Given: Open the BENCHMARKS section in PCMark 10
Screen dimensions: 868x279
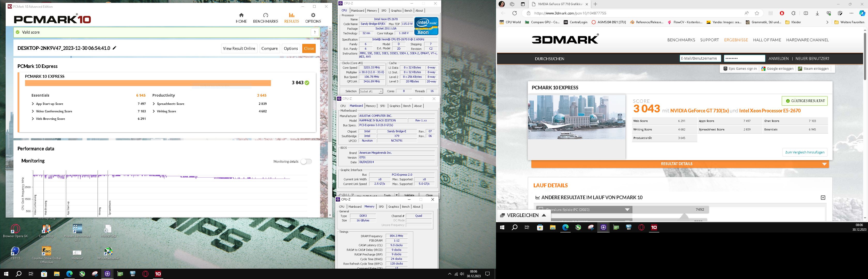Looking at the screenshot, I should [266, 18].
